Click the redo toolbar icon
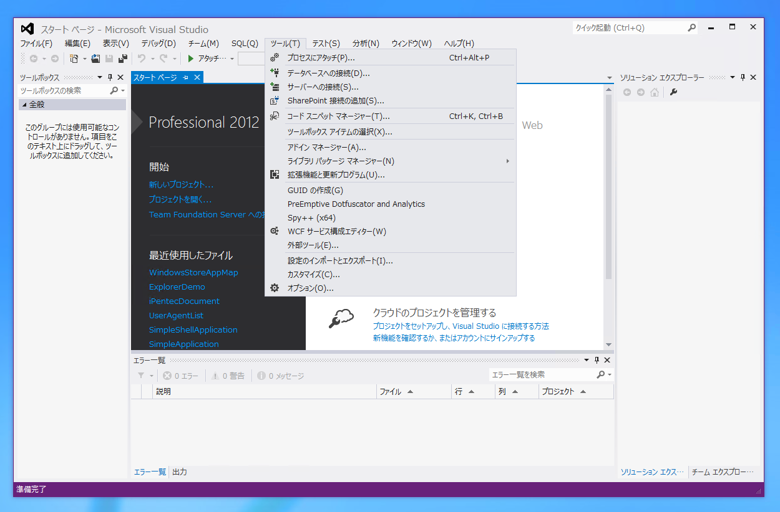Viewport: 780px width, 512px height. coord(164,59)
